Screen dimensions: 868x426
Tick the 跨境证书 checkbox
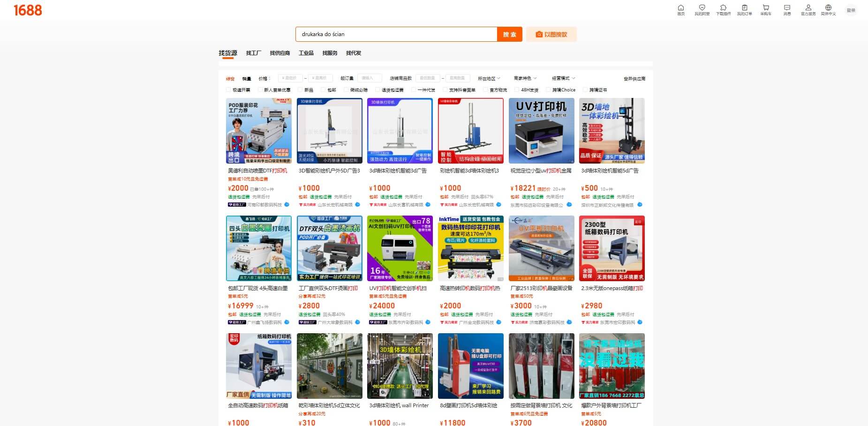(586, 90)
